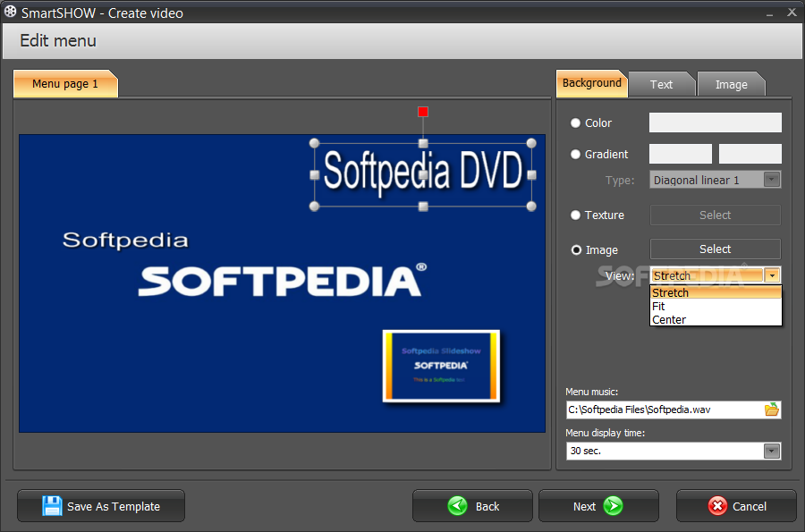The width and height of the screenshot is (805, 532).
Task: Click the first Gradient color swatch
Action: [x=681, y=154]
